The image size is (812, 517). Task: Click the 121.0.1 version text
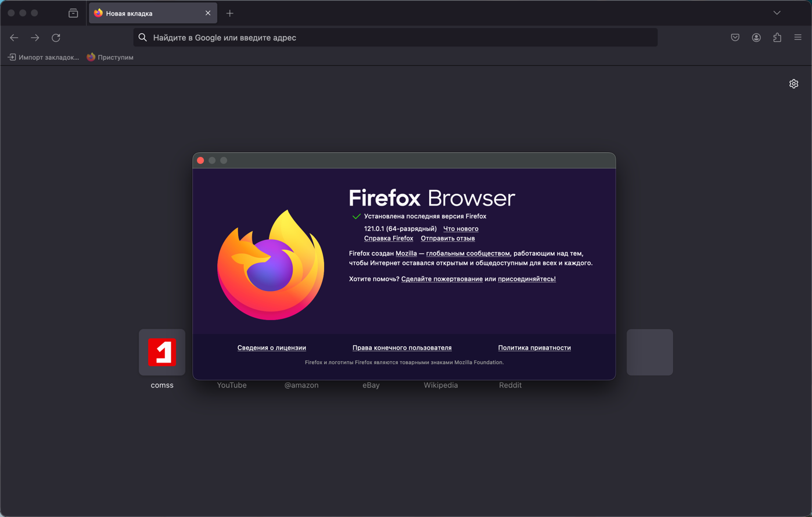(400, 229)
